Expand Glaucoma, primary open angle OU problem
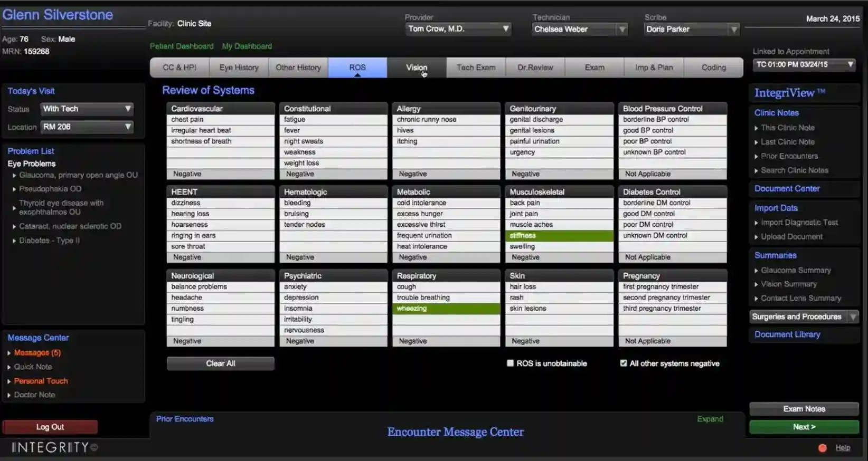The width and height of the screenshot is (868, 461). click(78, 175)
